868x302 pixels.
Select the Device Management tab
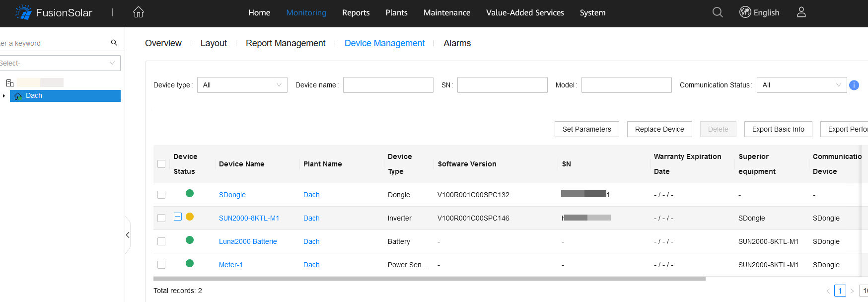pos(385,43)
